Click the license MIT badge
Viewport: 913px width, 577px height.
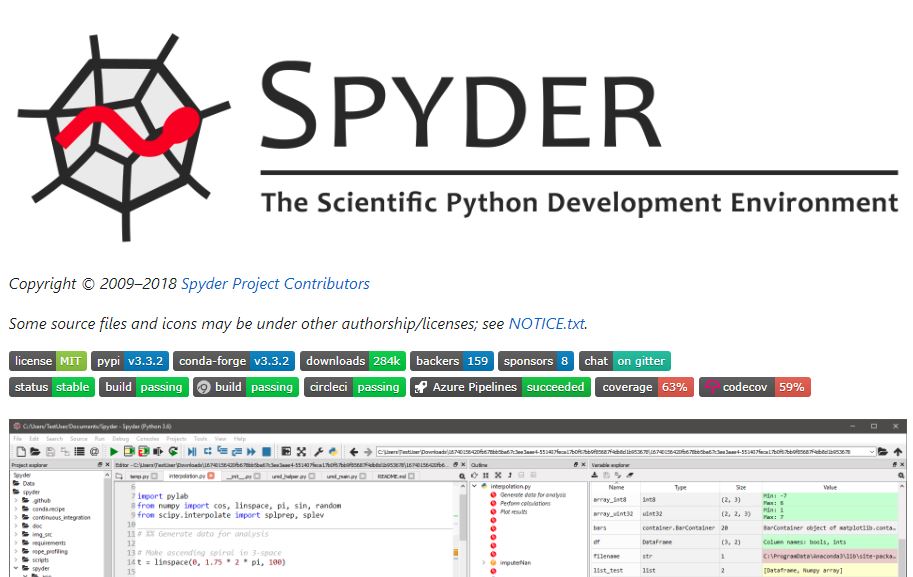(x=48, y=361)
